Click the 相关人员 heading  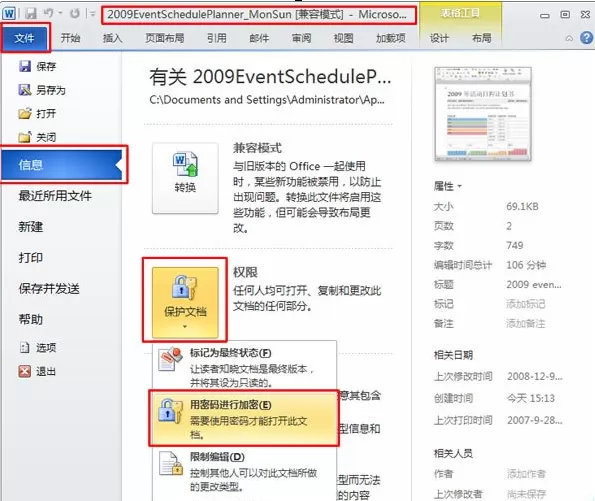[x=453, y=453]
